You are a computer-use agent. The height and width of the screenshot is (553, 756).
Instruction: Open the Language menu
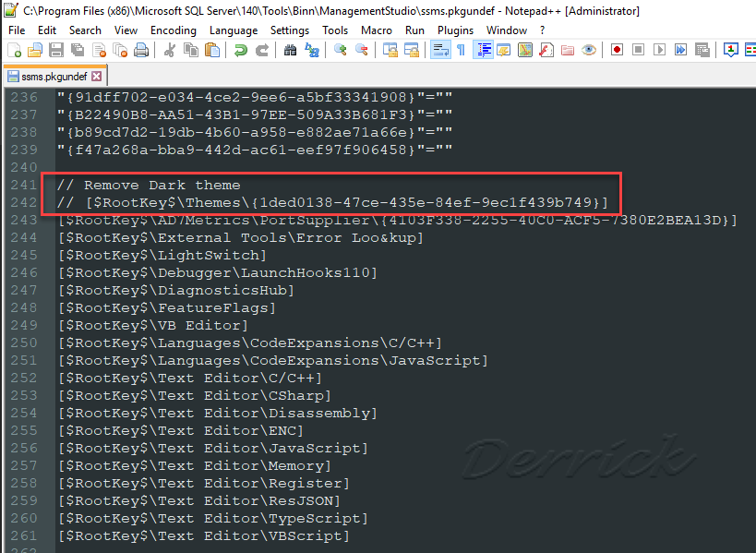coord(234,30)
